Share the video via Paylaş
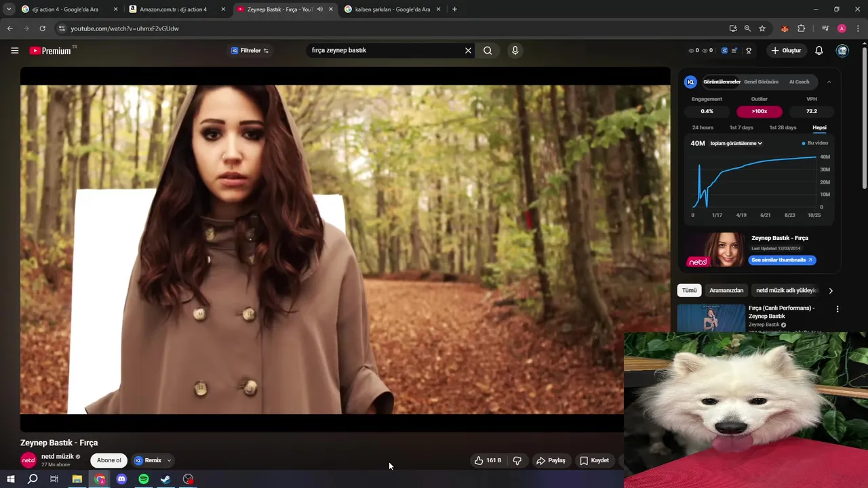Screen dimensions: 868x488 551,460
